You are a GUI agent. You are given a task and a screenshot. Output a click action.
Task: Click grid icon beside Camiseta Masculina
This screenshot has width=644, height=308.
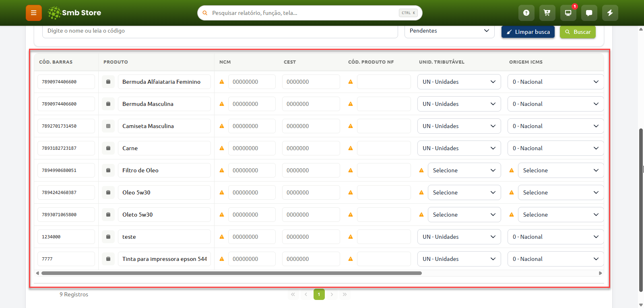coord(108,126)
